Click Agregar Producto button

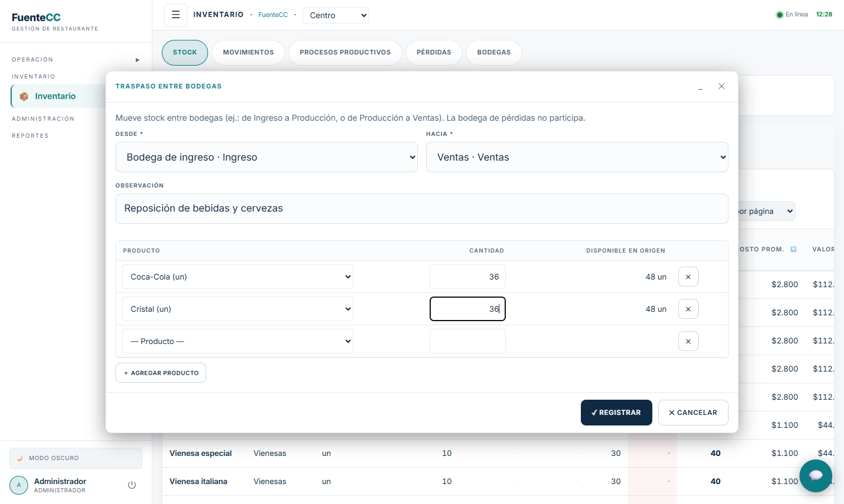point(161,373)
